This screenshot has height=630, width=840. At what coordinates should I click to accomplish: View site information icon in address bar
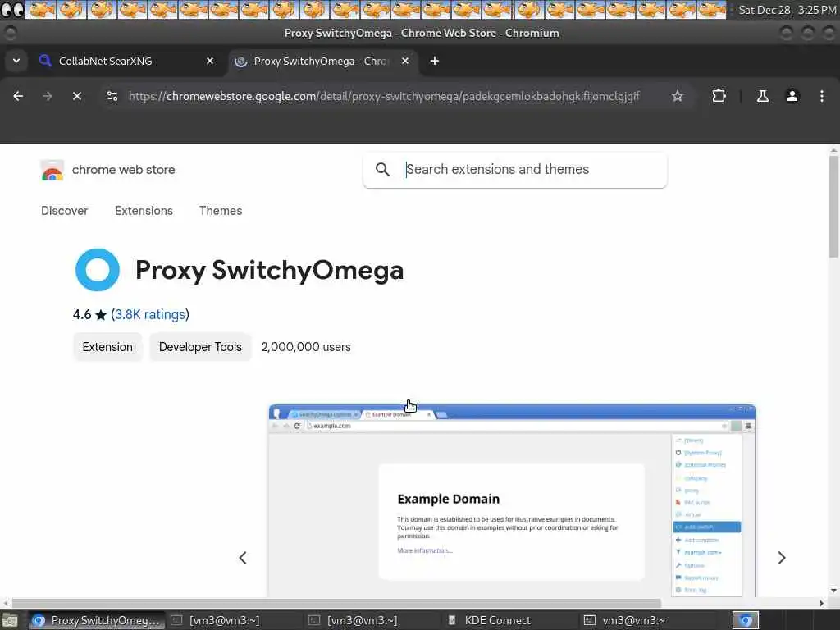112,96
